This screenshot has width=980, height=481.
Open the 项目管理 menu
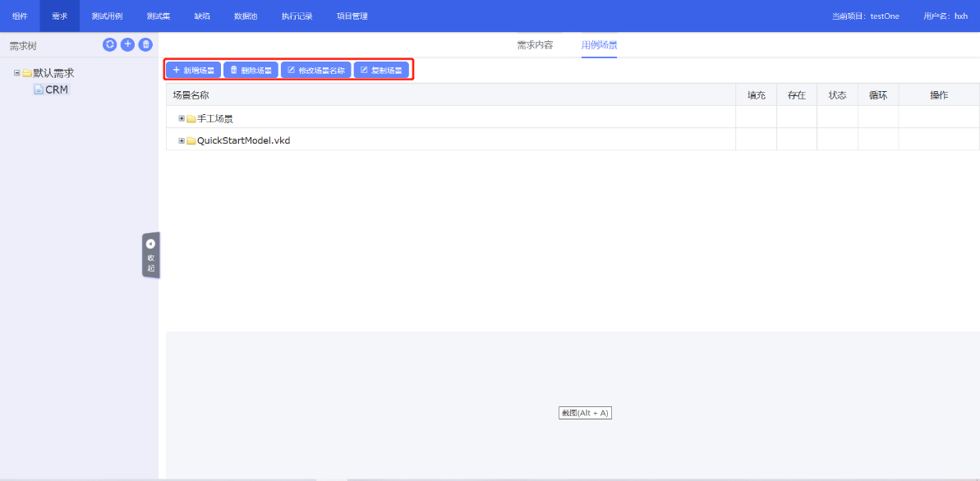pos(352,16)
